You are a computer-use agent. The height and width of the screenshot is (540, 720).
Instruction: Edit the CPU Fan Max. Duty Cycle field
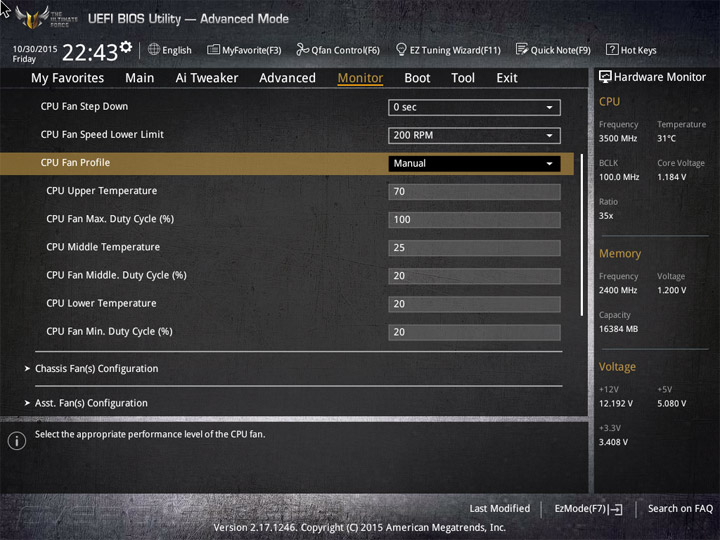coord(474,219)
